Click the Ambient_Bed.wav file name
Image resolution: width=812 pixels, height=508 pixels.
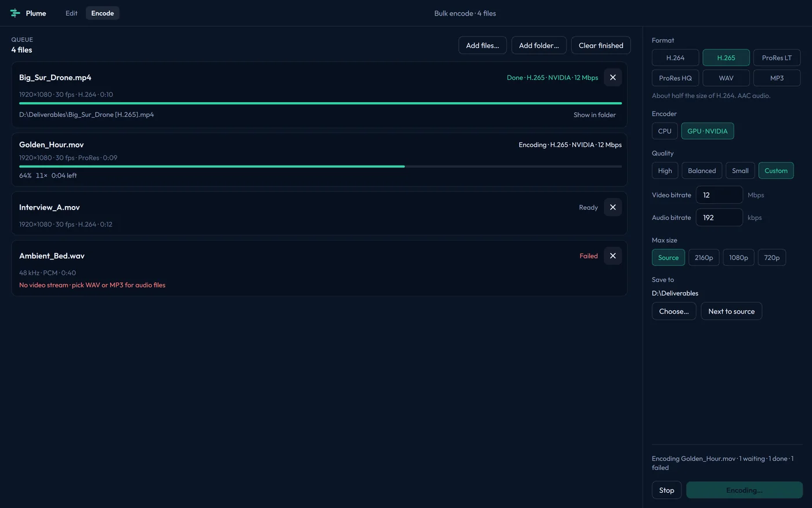pyautogui.click(x=52, y=256)
